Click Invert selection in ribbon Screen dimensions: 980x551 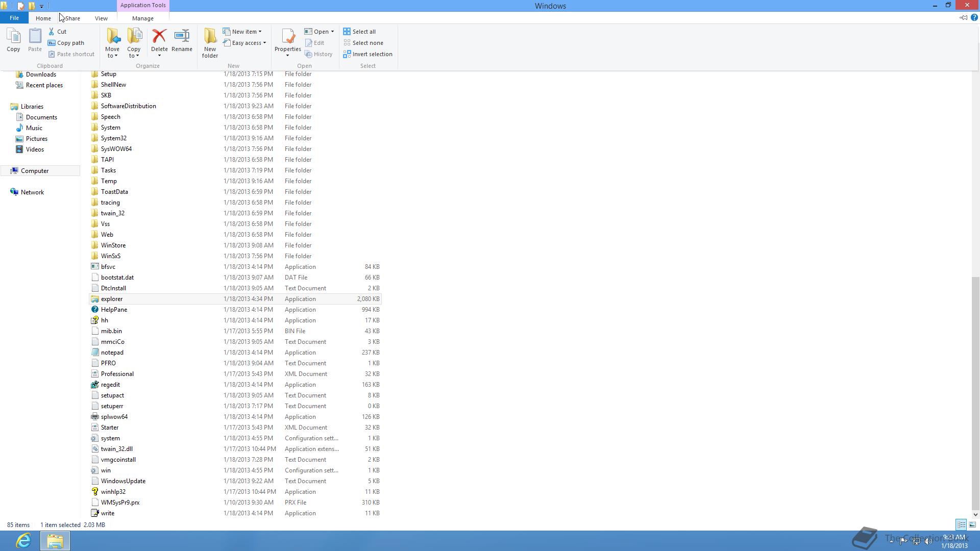pos(367,54)
